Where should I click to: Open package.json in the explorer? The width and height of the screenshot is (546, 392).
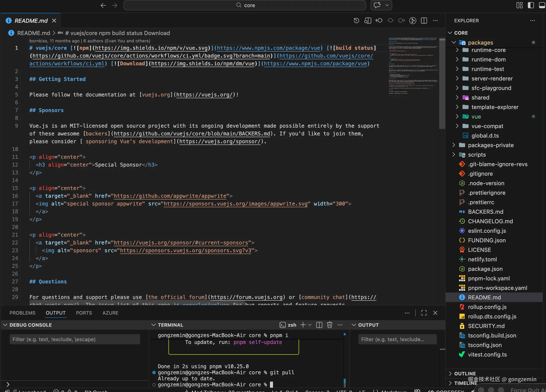click(485, 269)
